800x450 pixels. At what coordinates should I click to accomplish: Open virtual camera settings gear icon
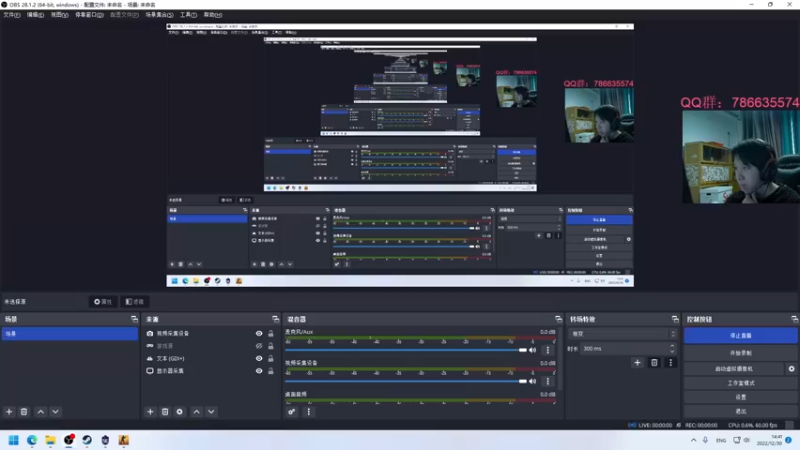[x=791, y=368]
